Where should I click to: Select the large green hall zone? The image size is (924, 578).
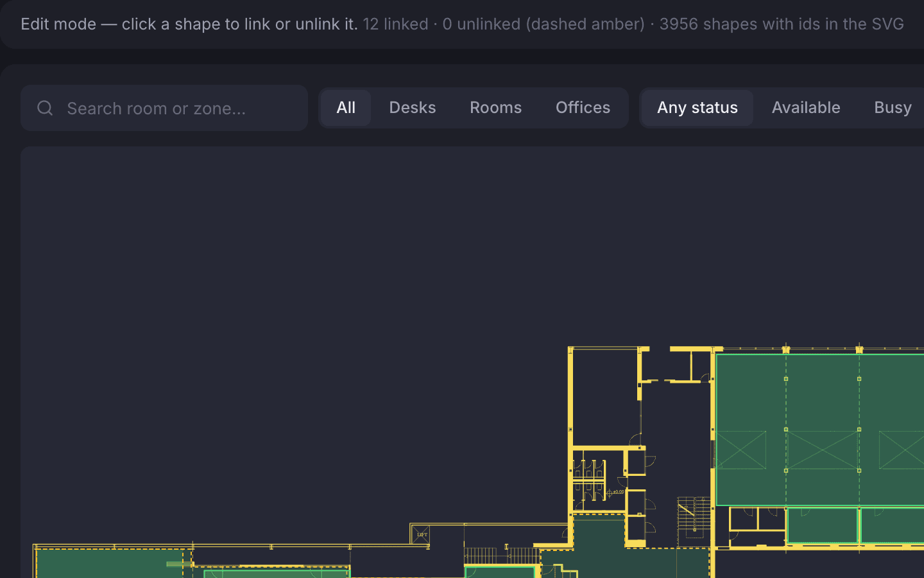(x=820, y=429)
